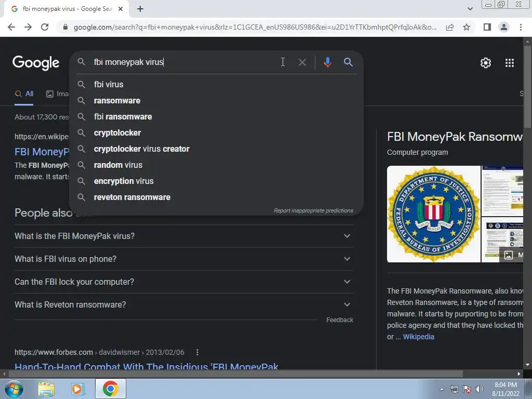Viewport: 532px width, 399px height.
Task: Open the share page icon in address bar
Action: (450, 27)
